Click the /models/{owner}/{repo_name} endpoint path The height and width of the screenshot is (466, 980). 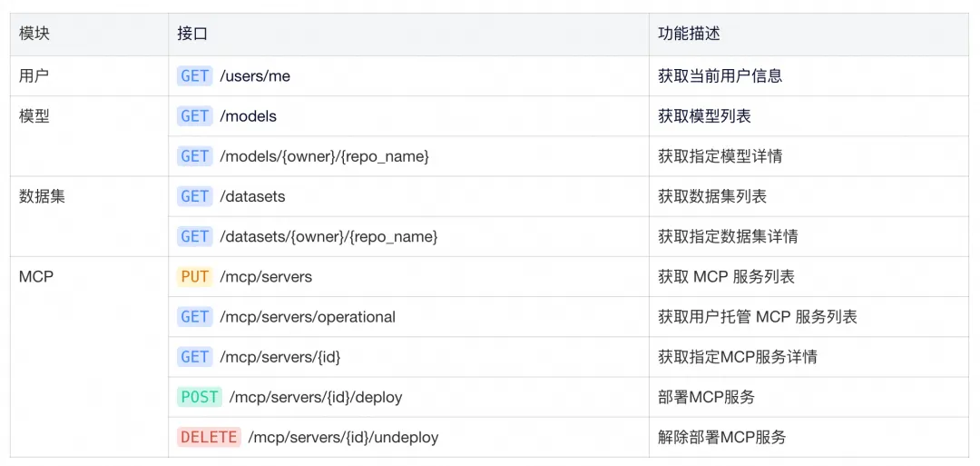(x=324, y=156)
